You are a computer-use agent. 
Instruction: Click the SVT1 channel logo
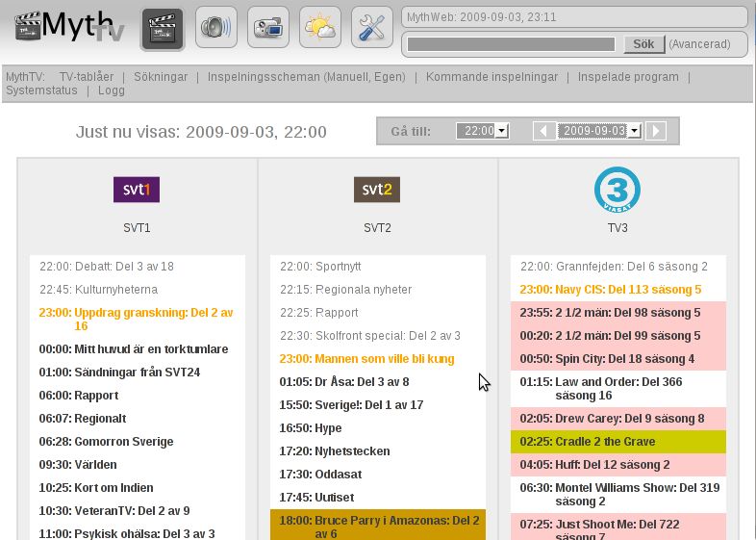tap(137, 190)
